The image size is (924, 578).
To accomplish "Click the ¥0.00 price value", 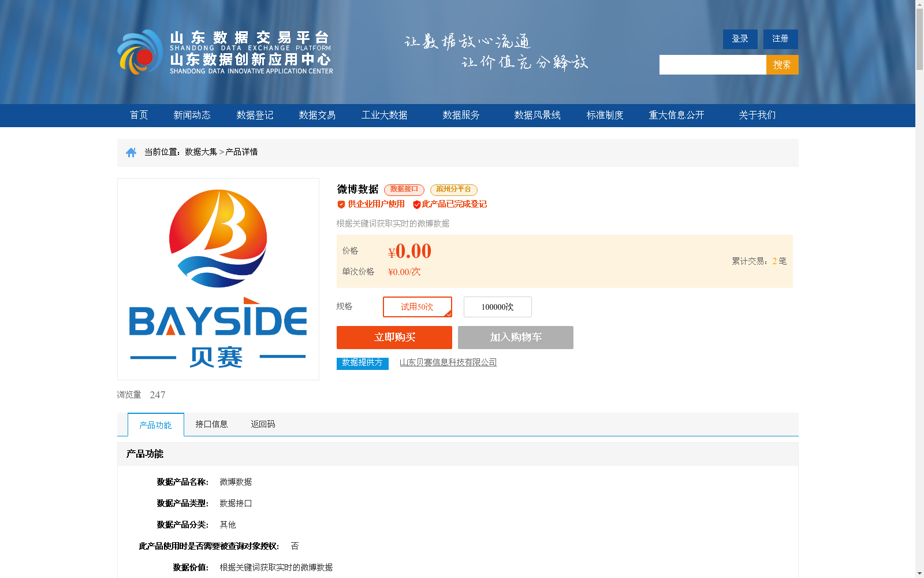I will click(x=409, y=251).
